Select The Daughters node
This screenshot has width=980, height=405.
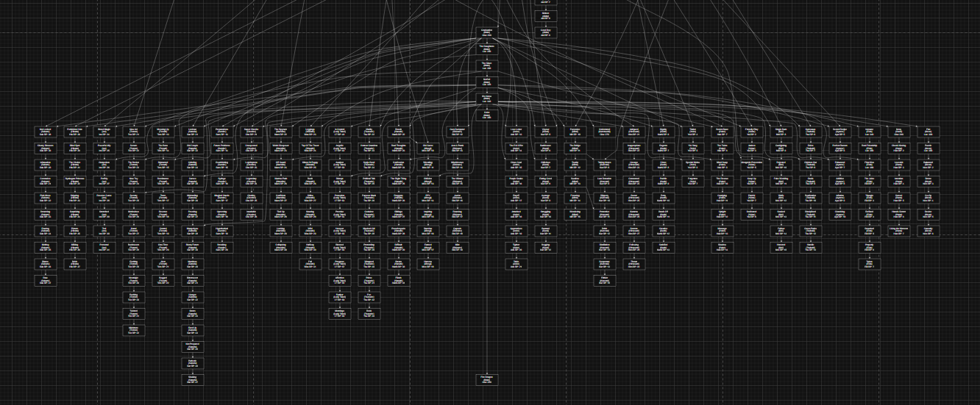[x=486, y=48]
